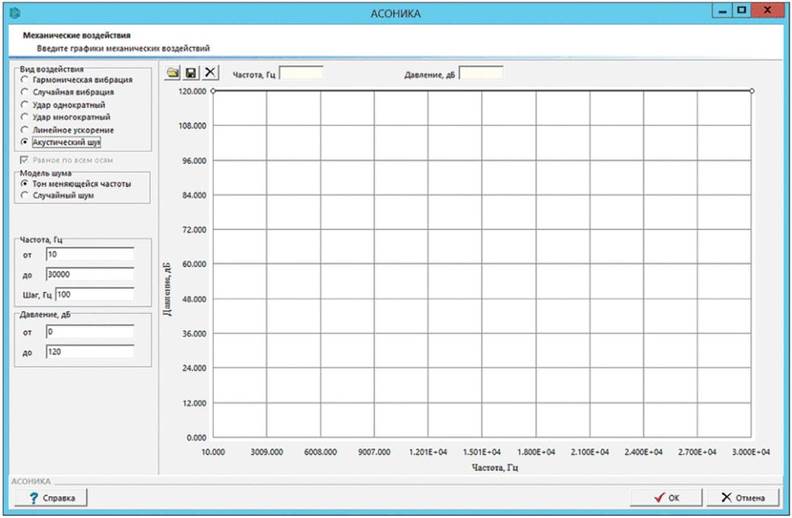Click the pressure 'до' field containing 120
Viewport: 792px width, 518px height.
(x=89, y=351)
